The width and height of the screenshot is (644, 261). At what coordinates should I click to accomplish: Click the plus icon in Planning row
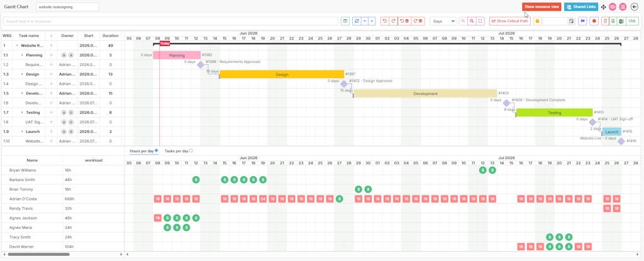52,55
